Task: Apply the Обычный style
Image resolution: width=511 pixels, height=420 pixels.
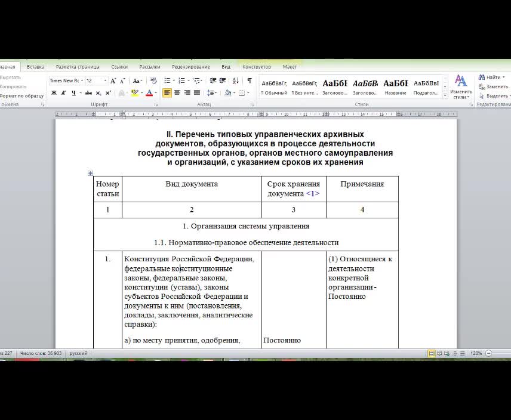Action: pos(274,87)
